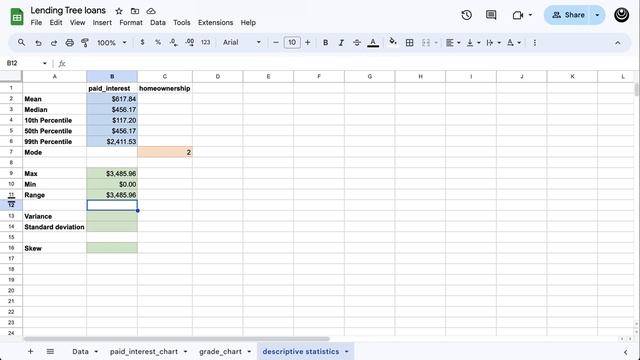This screenshot has height=360, width=640.
Task: Open the Extensions menu
Action: coord(216,23)
